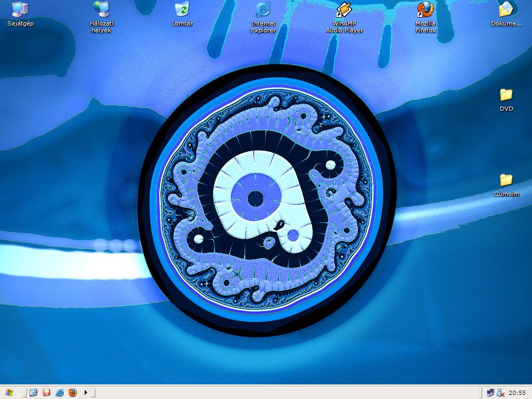Click Show Desktop in the quick launch bar

click(33, 393)
